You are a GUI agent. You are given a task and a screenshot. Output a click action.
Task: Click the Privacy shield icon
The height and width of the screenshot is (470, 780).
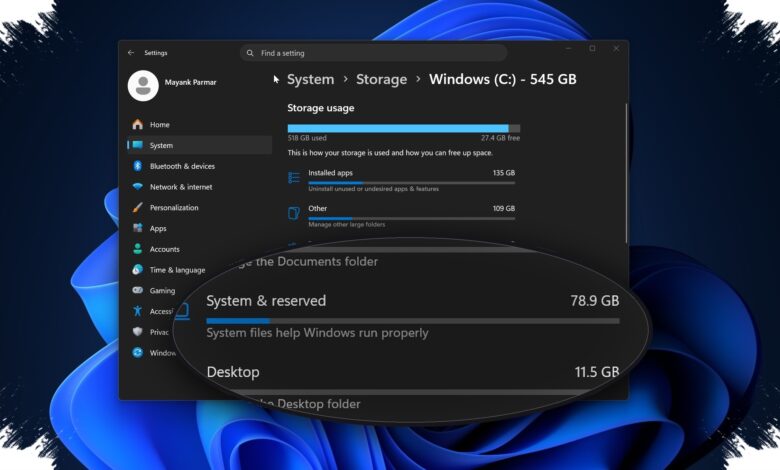(x=138, y=332)
